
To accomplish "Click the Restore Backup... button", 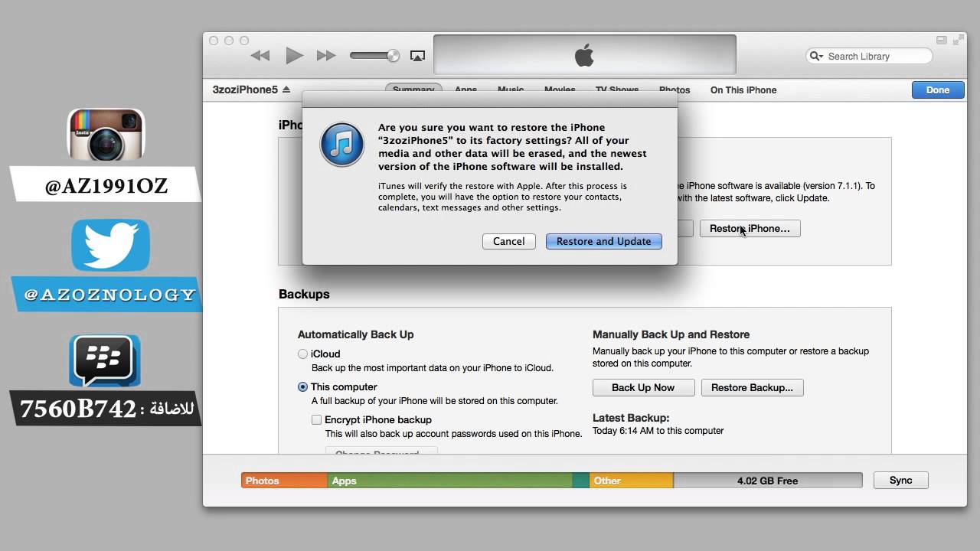I will tap(752, 387).
